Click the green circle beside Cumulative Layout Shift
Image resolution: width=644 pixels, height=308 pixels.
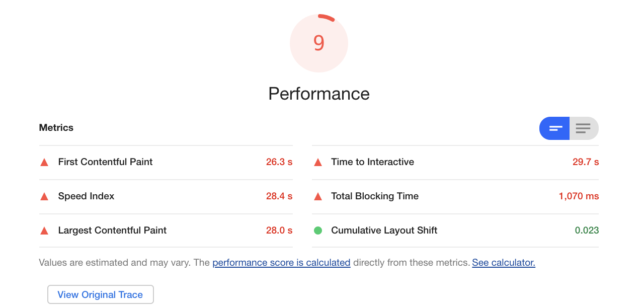[x=317, y=230]
